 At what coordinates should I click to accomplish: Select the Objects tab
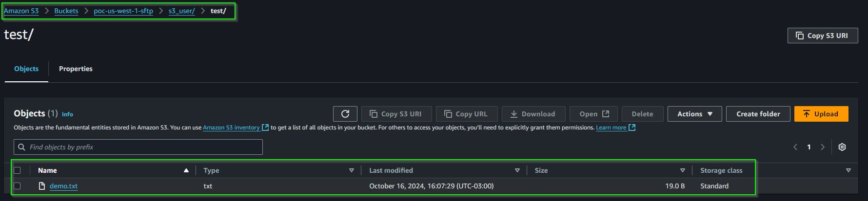pos(26,69)
